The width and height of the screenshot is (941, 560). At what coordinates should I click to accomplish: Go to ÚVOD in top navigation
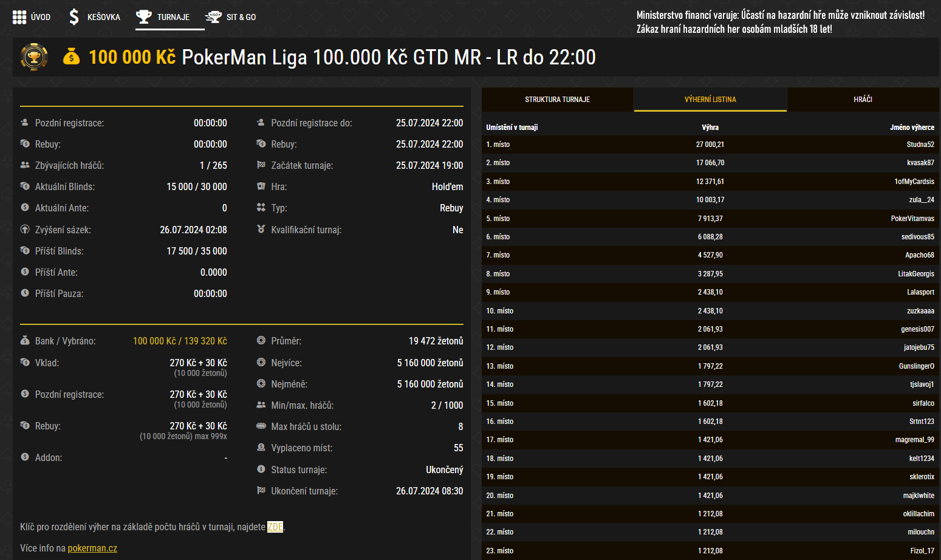[x=41, y=17]
